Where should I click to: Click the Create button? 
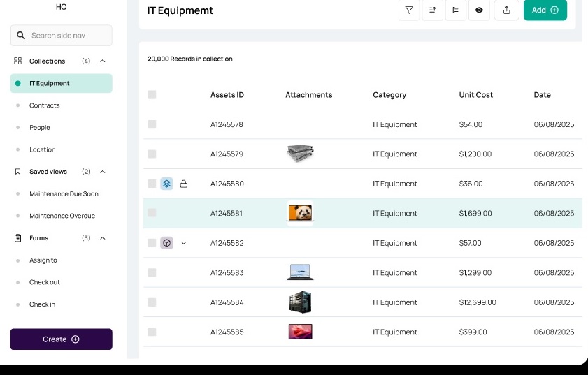tap(61, 339)
